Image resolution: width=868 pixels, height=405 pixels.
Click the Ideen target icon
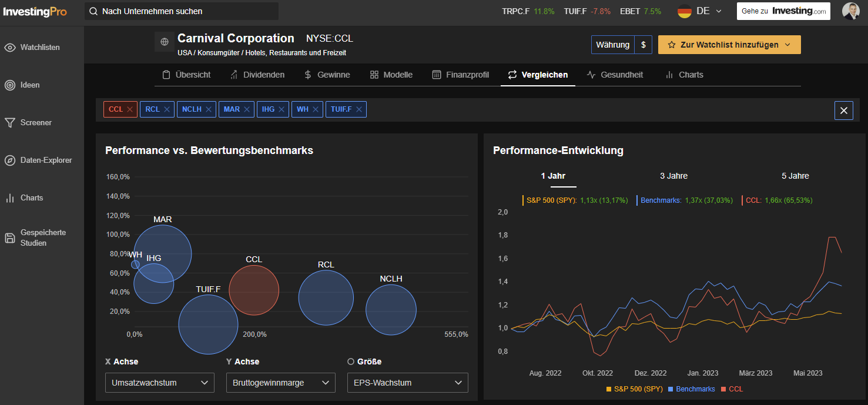10,85
